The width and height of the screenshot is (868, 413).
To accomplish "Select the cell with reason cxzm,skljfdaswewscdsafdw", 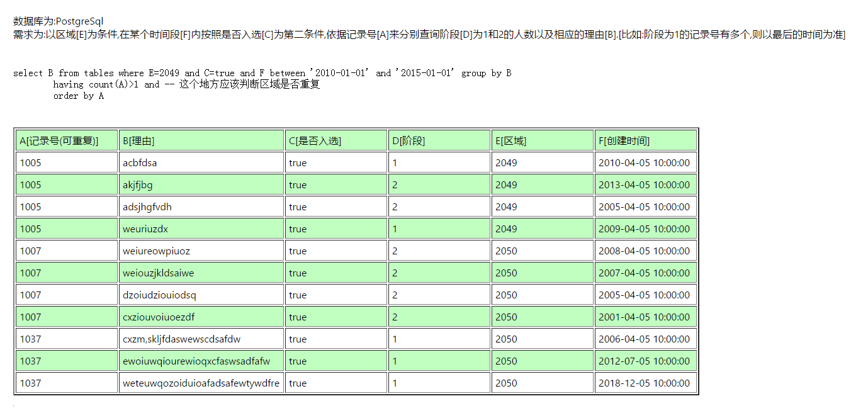I will 201,339.
